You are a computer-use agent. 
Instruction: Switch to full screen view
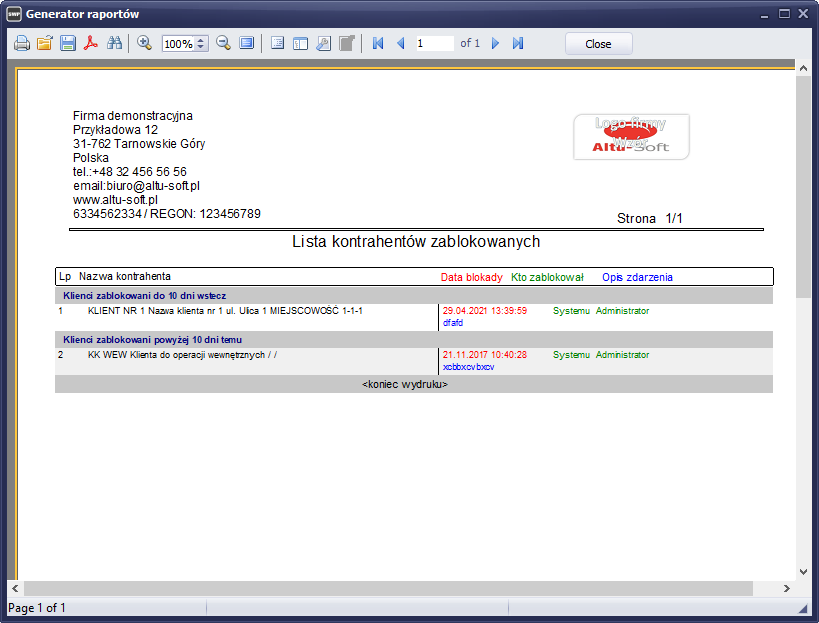click(x=247, y=44)
